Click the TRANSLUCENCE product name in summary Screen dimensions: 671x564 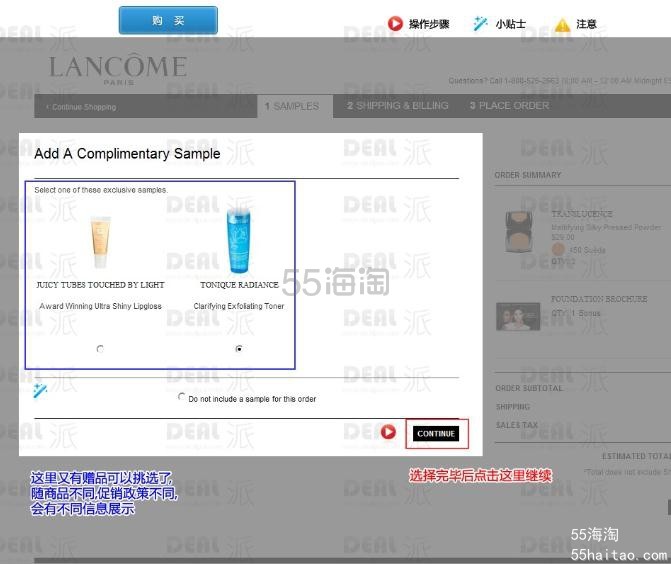point(582,214)
